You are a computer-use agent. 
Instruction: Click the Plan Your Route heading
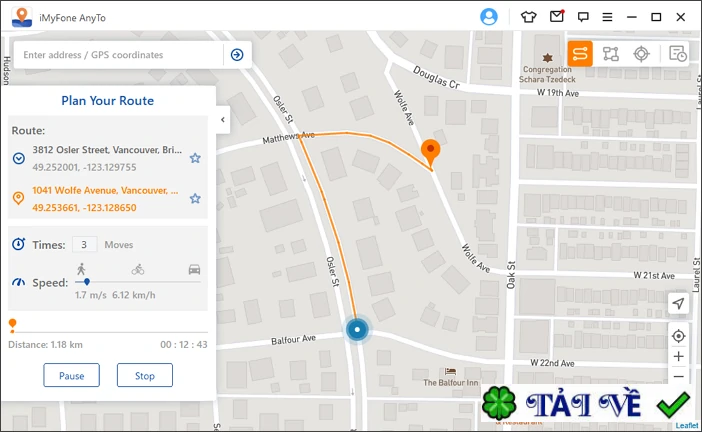click(107, 101)
